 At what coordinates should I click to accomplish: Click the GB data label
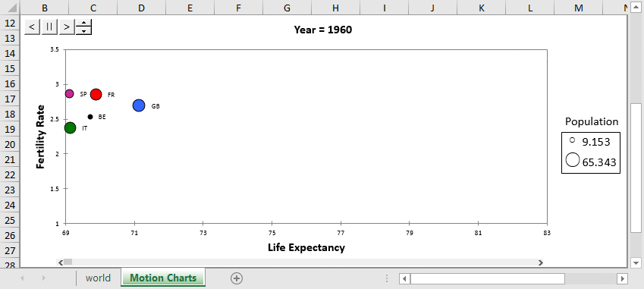pyautogui.click(x=156, y=106)
